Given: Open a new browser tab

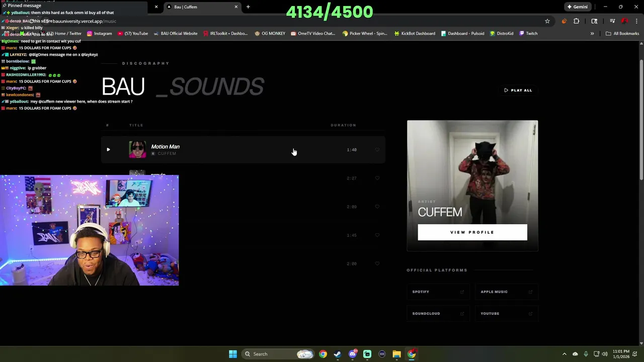Looking at the screenshot, I should [248, 7].
